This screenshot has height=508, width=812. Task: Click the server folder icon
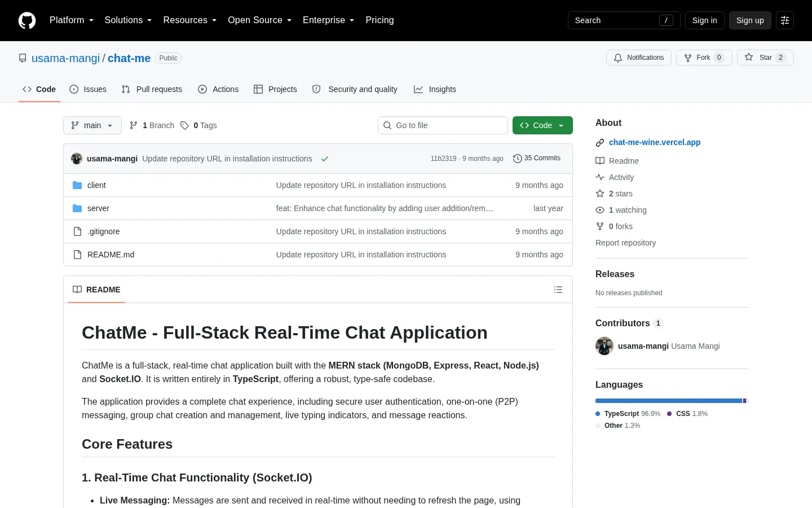point(77,208)
